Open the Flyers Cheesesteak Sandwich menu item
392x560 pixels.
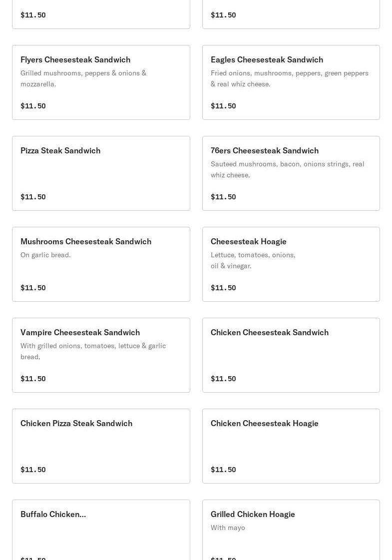pyautogui.click(x=75, y=59)
